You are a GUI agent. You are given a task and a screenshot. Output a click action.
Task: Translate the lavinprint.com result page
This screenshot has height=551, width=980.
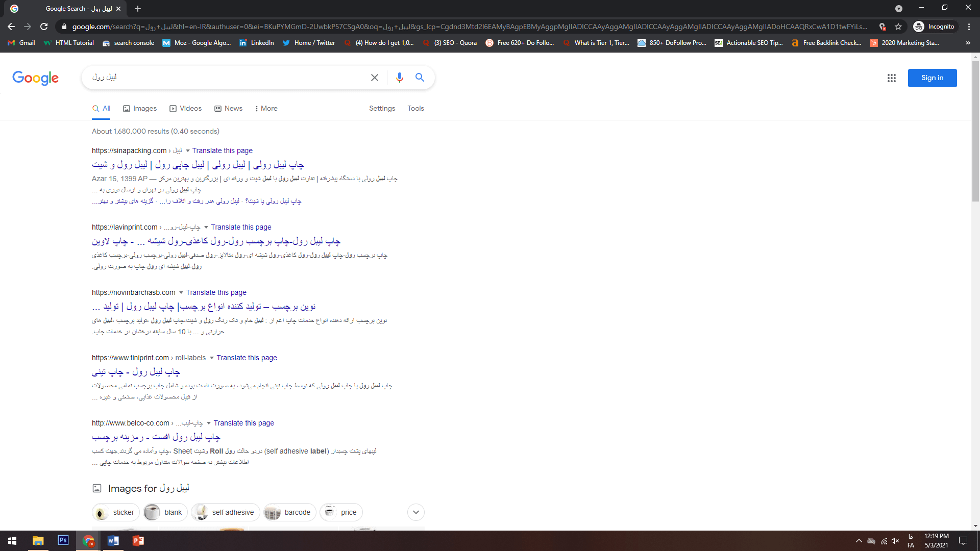[241, 228]
